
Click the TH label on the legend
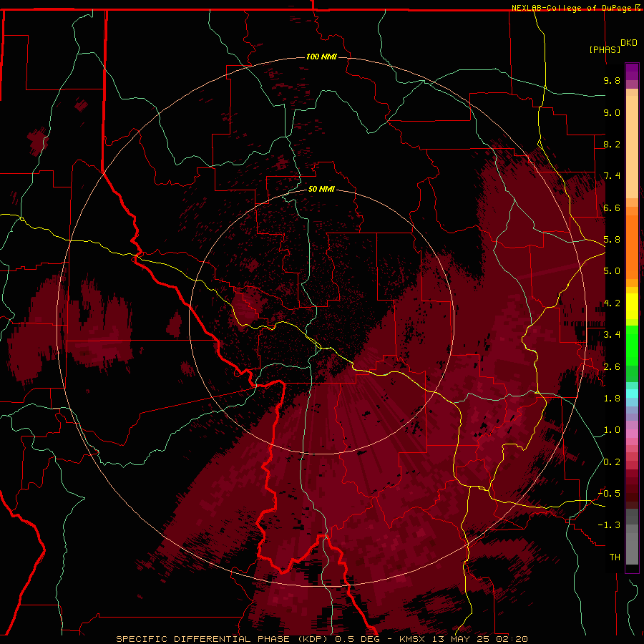615,557
